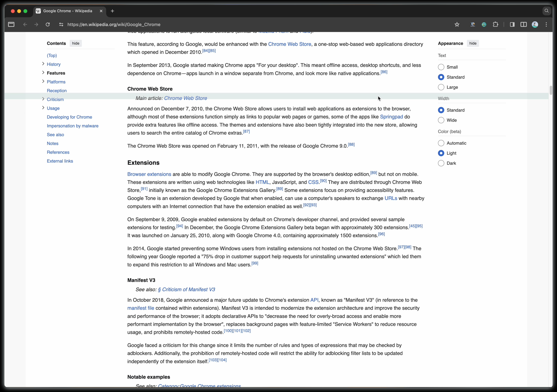Open a new tab with plus button
This screenshot has height=392, width=557.
click(112, 11)
